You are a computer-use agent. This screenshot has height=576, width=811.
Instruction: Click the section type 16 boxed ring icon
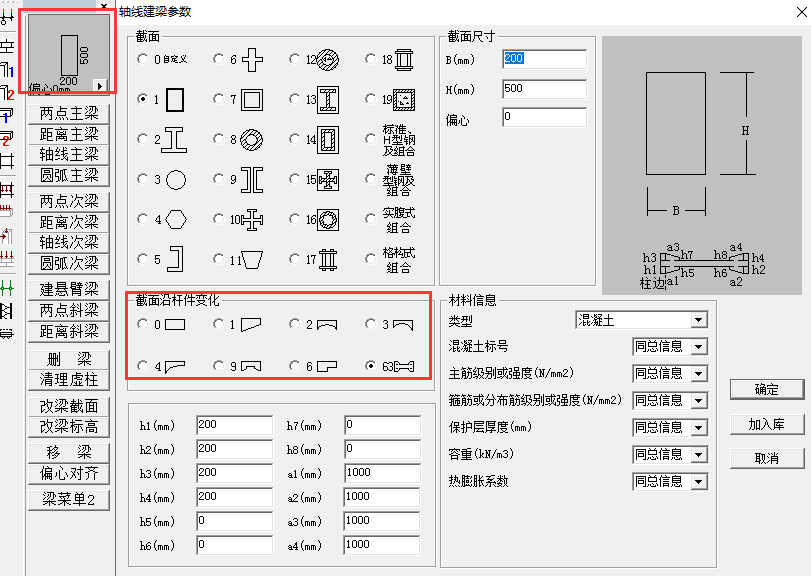tap(328, 219)
